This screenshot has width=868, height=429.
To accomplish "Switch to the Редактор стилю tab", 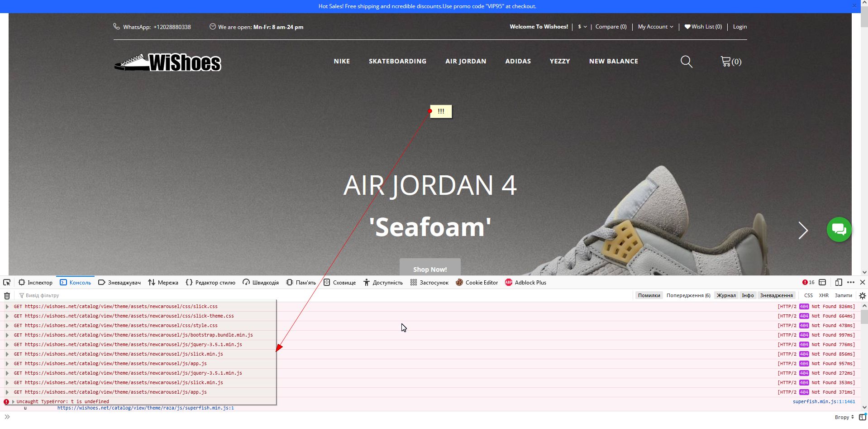I will [210, 282].
